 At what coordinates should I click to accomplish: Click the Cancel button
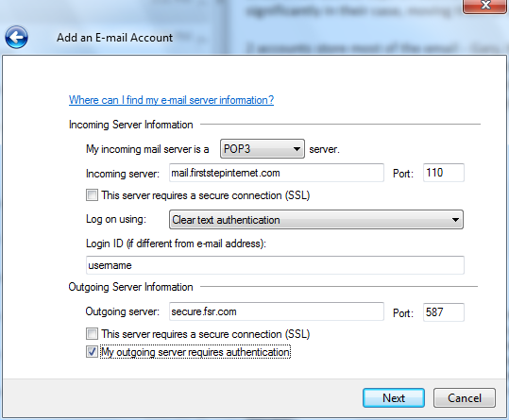point(465,398)
